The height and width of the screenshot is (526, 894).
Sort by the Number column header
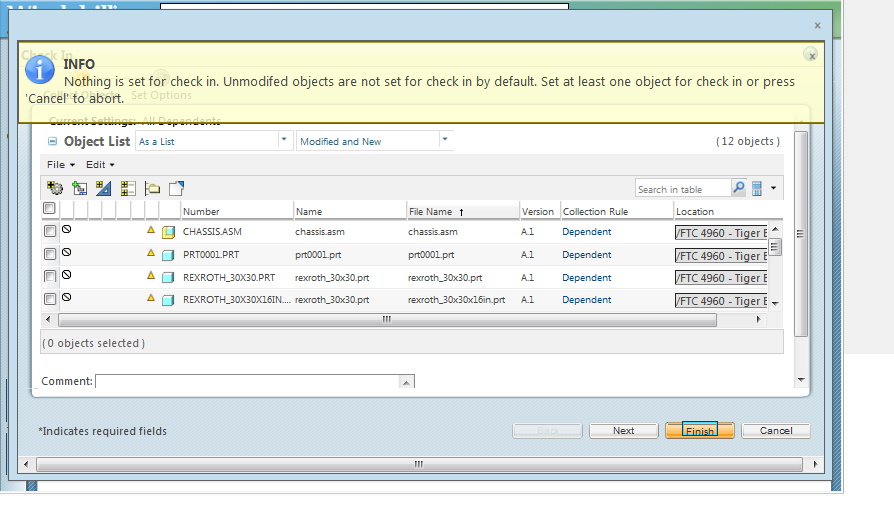point(201,211)
